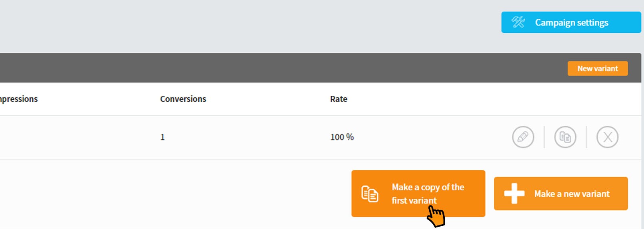Select Make a copy of the first variant
This screenshot has height=229, width=644.
[418, 193]
